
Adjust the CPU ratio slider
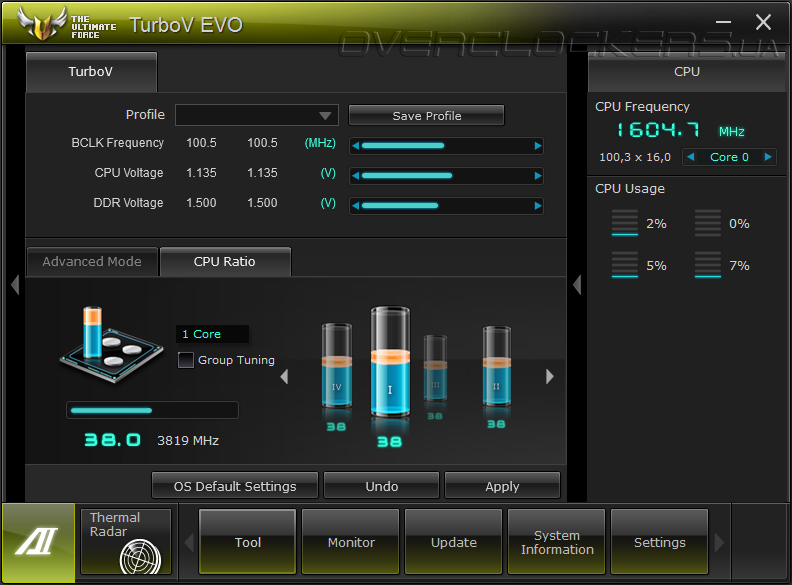coord(152,410)
